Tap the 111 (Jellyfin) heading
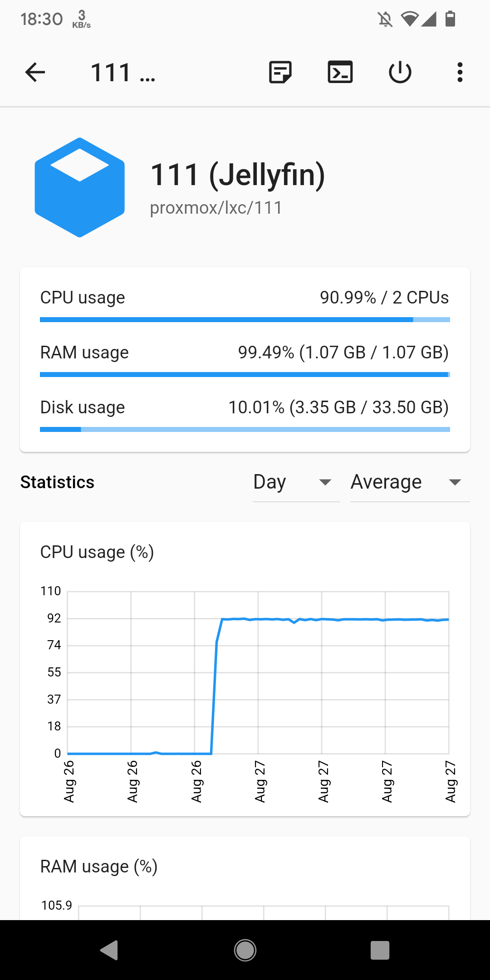 click(x=238, y=175)
